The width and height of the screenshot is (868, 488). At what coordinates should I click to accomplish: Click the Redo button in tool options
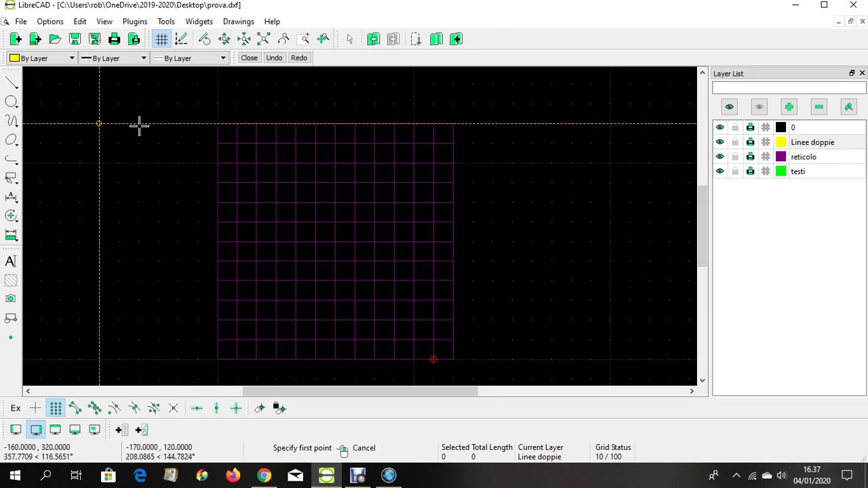(x=299, y=58)
